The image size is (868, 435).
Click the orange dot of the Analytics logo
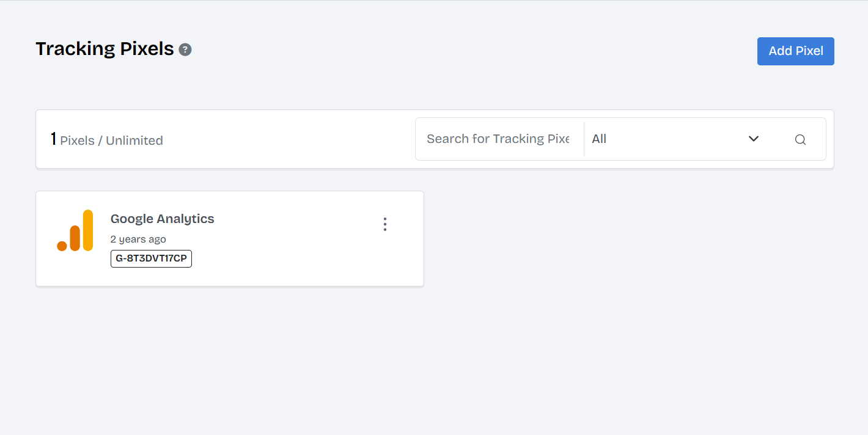tap(62, 246)
